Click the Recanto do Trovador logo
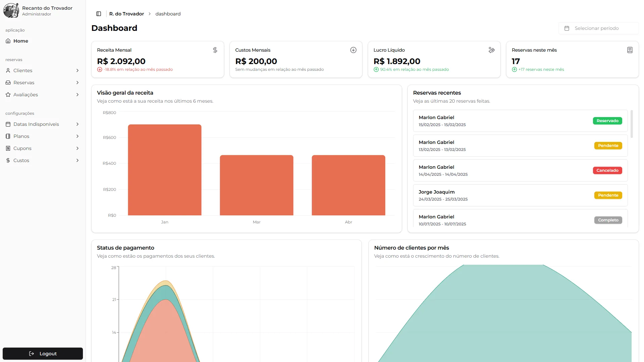 11,11
